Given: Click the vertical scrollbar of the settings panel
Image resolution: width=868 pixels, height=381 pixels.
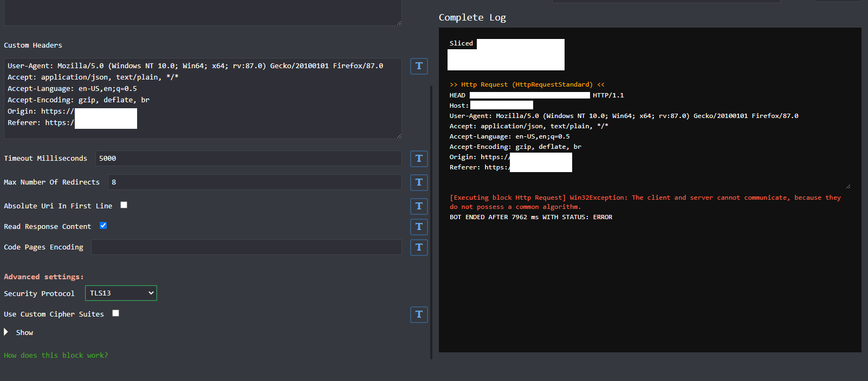Looking at the screenshot, I should tap(431, 222).
